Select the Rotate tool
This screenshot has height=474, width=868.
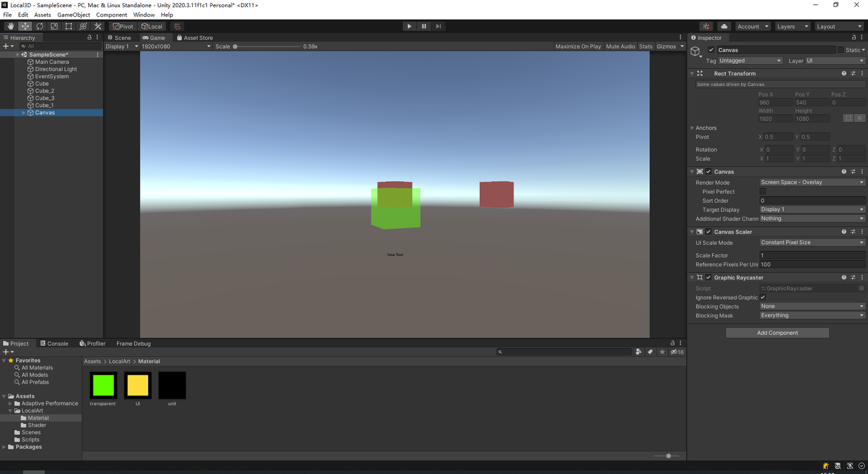tap(40, 27)
